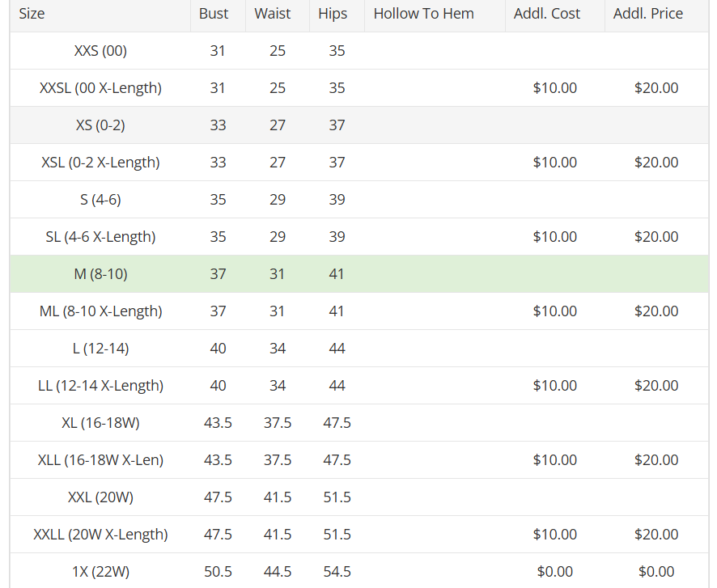
Task: Select the XXS (00) size row
Action: [x=359, y=51]
